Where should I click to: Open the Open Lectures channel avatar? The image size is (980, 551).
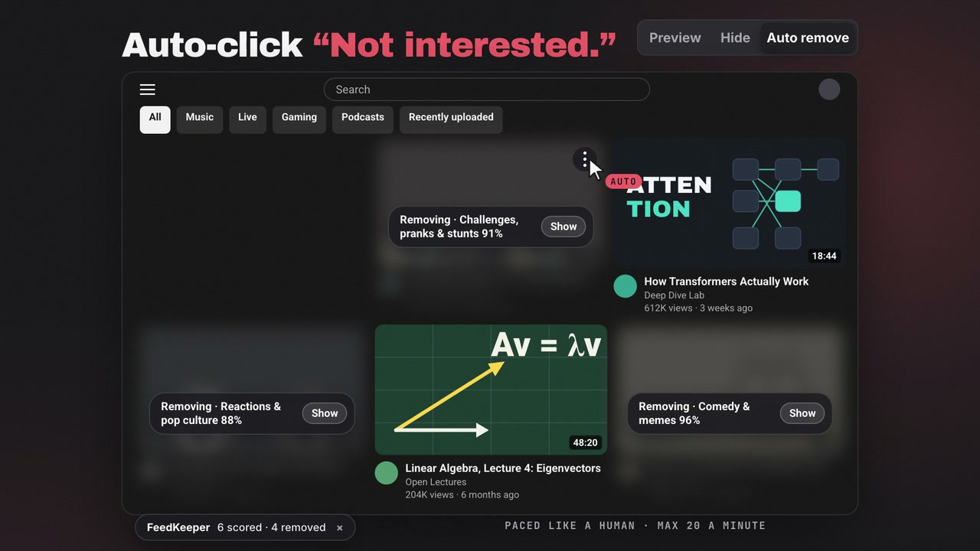point(387,473)
